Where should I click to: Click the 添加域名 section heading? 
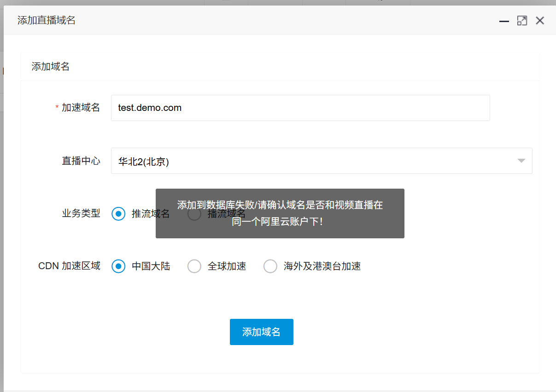[51, 67]
